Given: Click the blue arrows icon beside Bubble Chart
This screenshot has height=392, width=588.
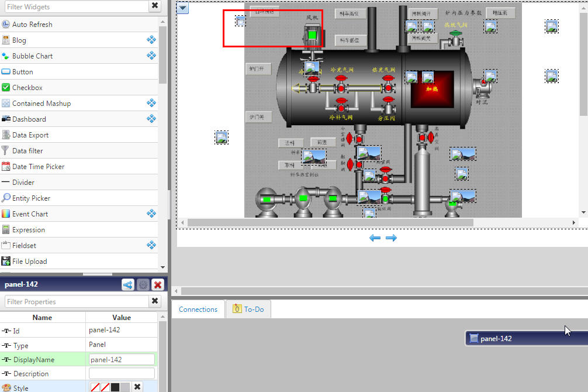Looking at the screenshot, I should pos(151,55).
